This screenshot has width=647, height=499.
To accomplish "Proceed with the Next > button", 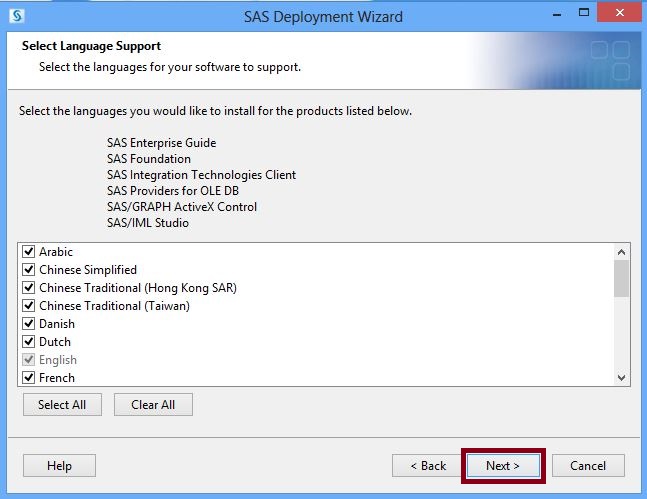I will [x=503, y=466].
